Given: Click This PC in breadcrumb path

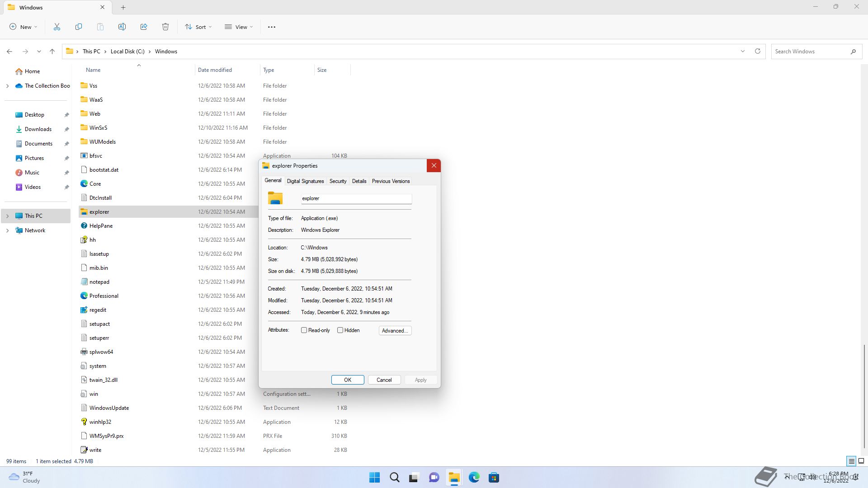Looking at the screenshot, I should tap(91, 52).
